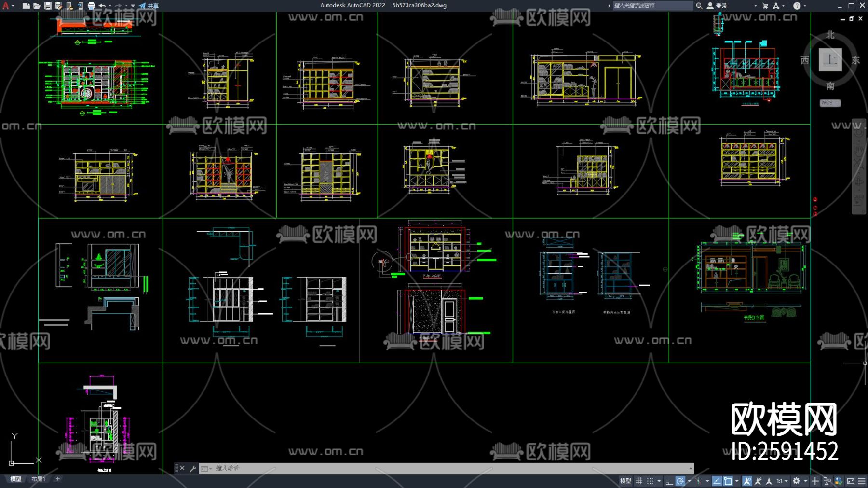
Task: Expand the Help dropdown arrow
Action: [x=805, y=6]
